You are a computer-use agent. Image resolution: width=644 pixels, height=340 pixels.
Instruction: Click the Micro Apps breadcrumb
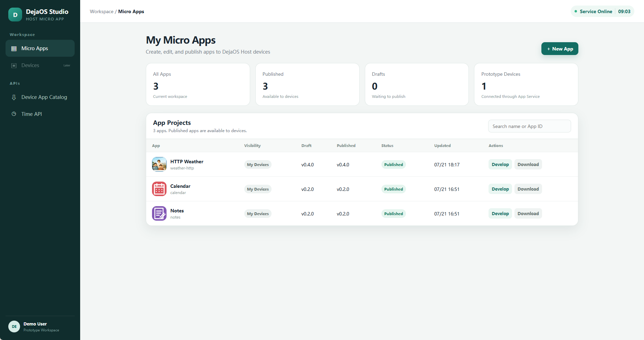(x=131, y=11)
